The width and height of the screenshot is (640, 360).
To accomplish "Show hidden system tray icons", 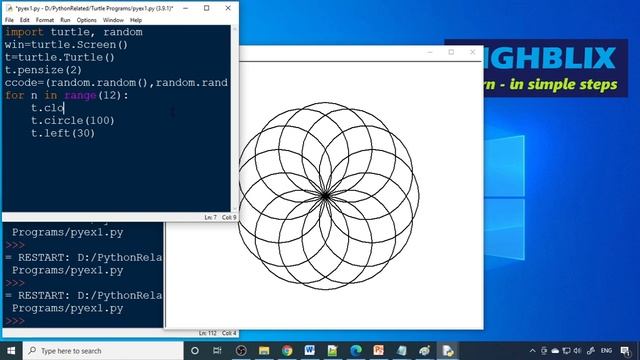I will pyautogui.click(x=532, y=351).
